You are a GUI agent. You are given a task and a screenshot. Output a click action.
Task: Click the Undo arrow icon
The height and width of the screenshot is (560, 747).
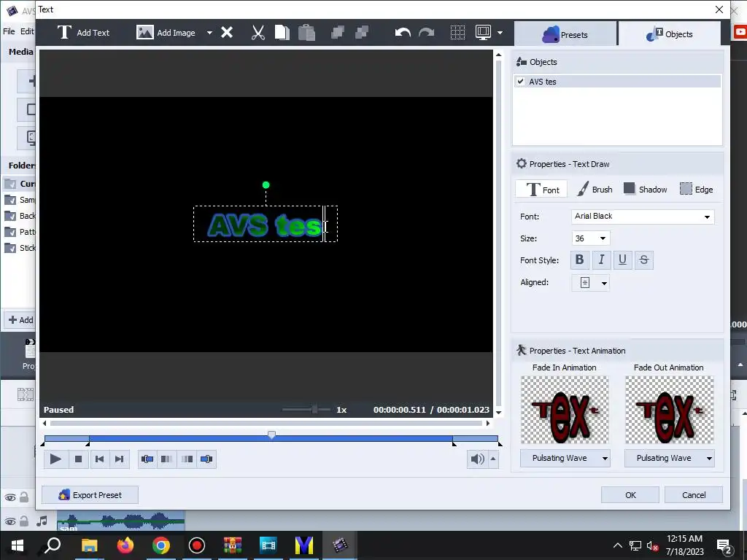(403, 32)
